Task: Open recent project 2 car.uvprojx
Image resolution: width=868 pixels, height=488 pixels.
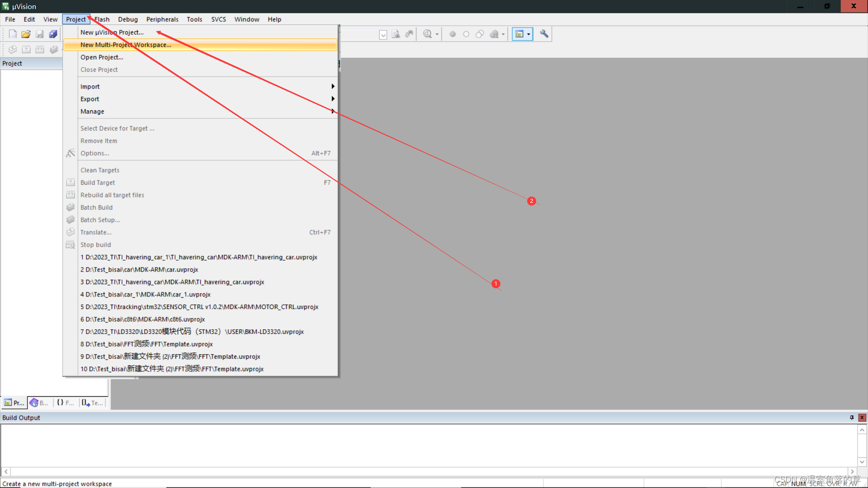Action: pos(201,269)
